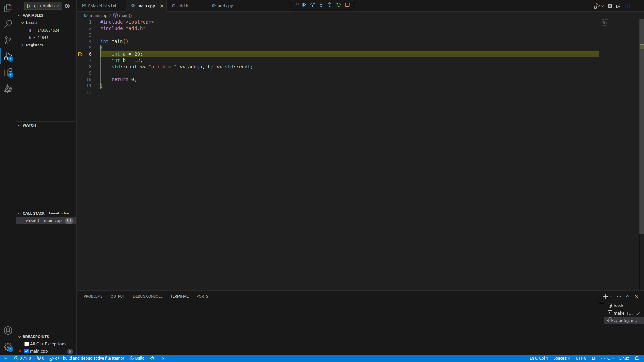Screen dimensions: 644x362
Task: Enable the All C++ Exceptions breakpoint checkbox
Action: click(27, 344)
